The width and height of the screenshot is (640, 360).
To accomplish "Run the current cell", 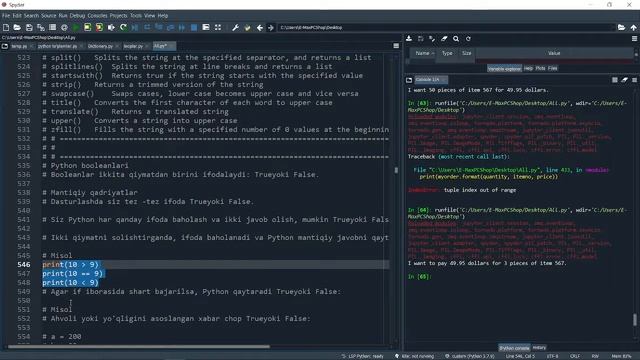I will point(88,27).
